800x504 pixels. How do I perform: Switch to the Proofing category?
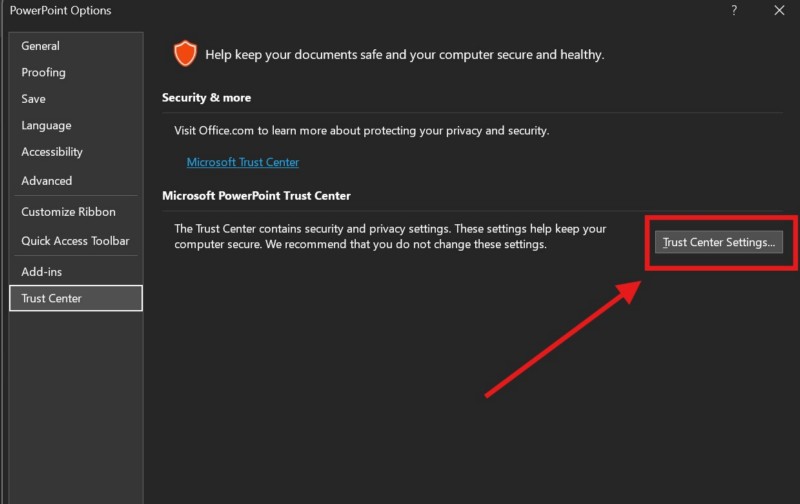click(x=44, y=72)
